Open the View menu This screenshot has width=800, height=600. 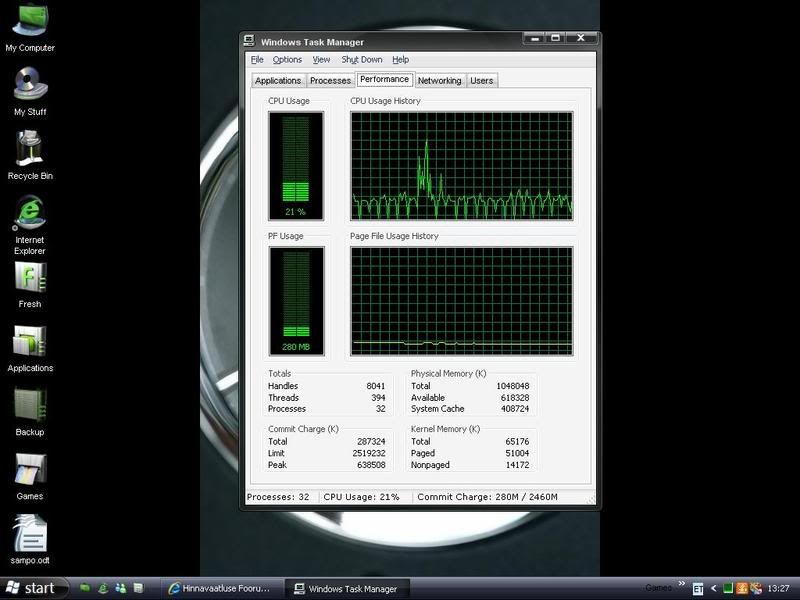[321, 60]
